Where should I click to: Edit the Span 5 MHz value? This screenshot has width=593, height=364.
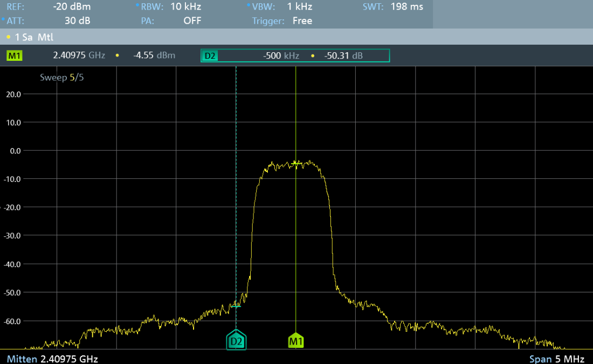560,359
